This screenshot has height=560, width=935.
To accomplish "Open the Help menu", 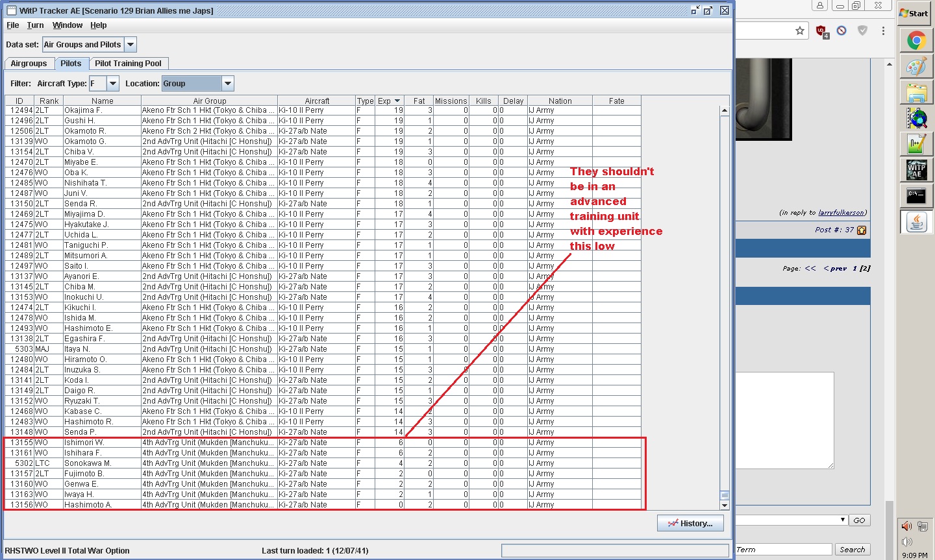I will 99,25.
